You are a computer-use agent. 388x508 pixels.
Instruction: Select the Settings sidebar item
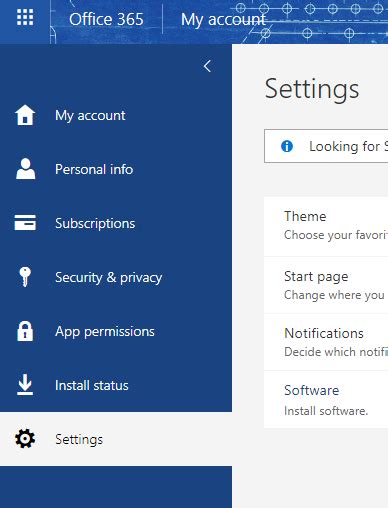(116, 439)
